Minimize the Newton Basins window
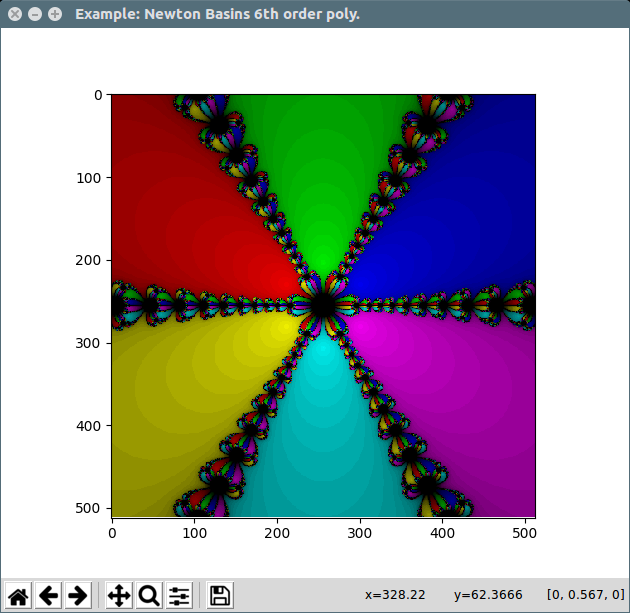The height and width of the screenshot is (613, 630). pos(34,15)
